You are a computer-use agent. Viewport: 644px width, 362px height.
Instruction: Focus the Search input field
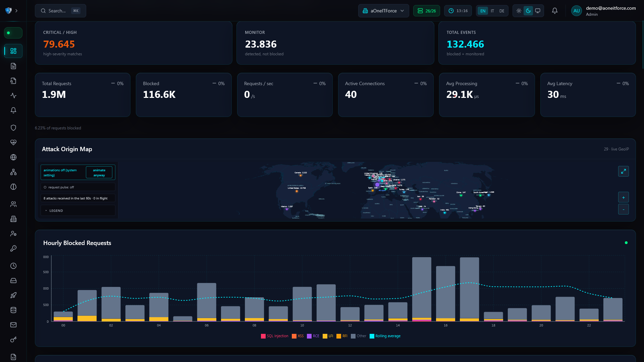(x=60, y=11)
